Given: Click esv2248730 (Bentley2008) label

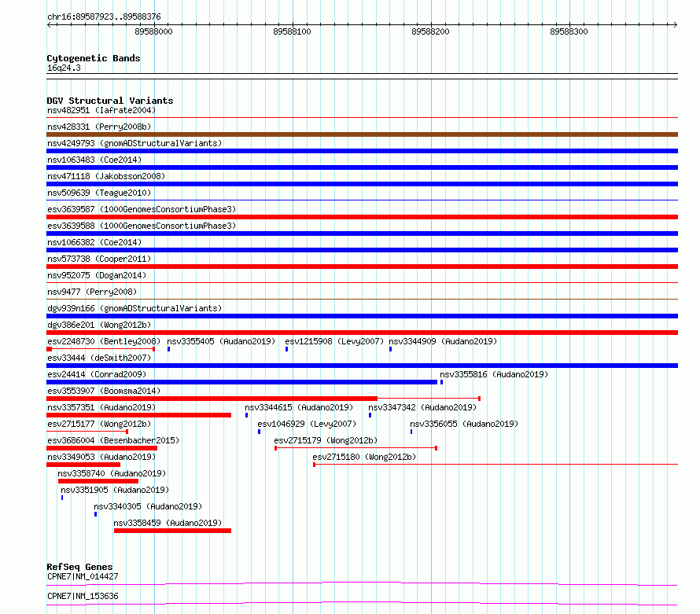Looking at the screenshot, I should point(104,341).
